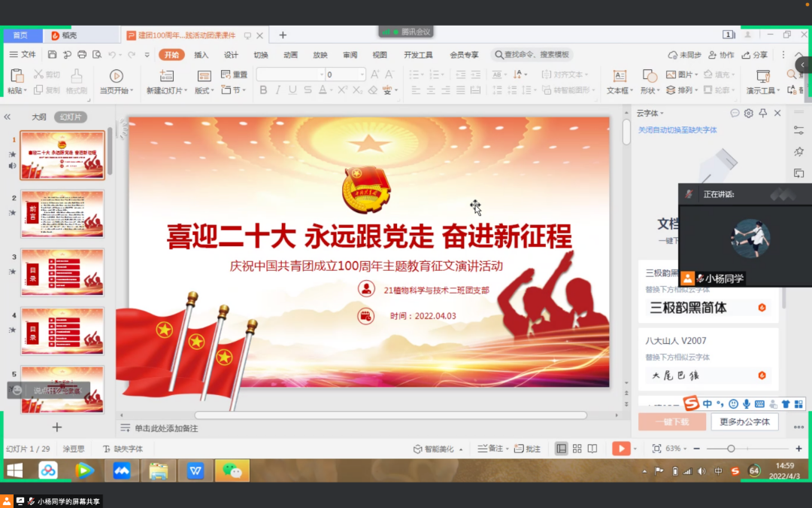This screenshot has height=508, width=812.
Task: Click the Save icon in quick access toolbar
Action: [52, 55]
